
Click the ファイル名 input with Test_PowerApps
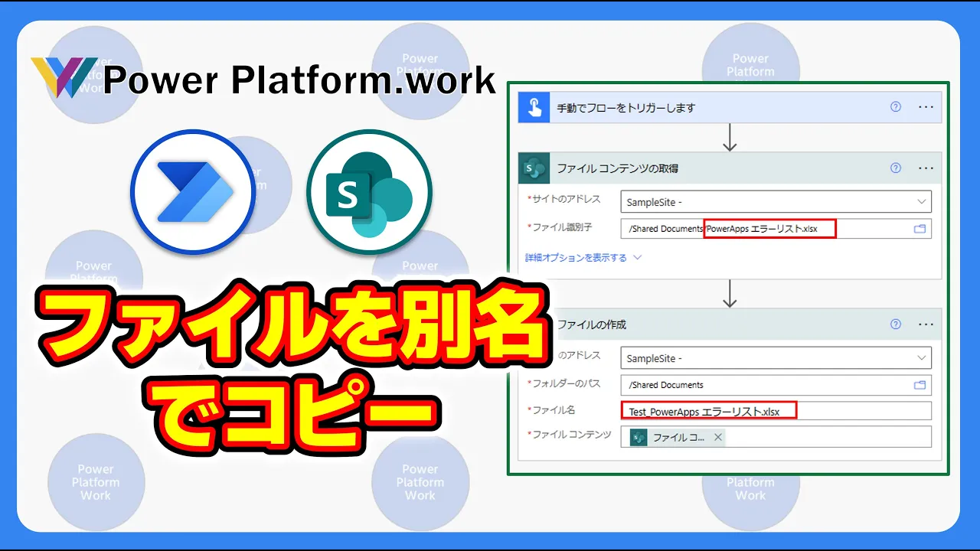point(776,411)
